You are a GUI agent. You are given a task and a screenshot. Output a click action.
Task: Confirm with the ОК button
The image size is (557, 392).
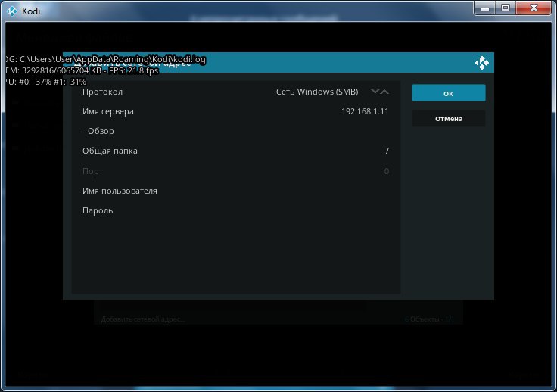click(449, 93)
